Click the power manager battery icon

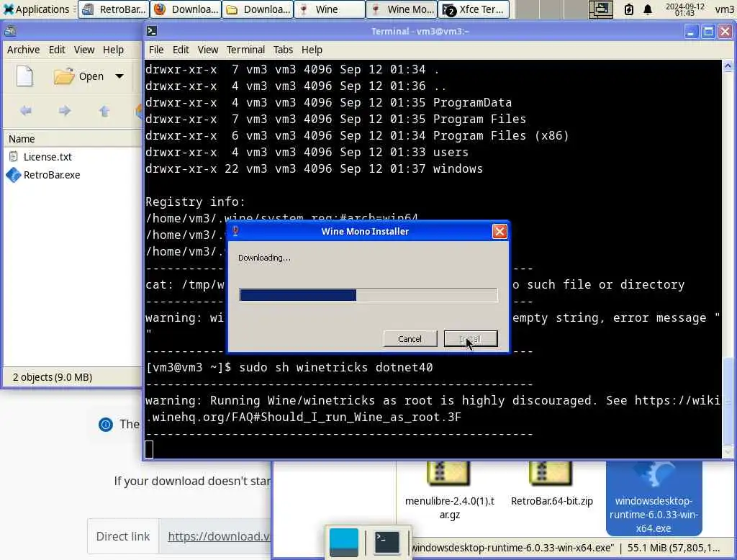pyautogui.click(x=628, y=9)
